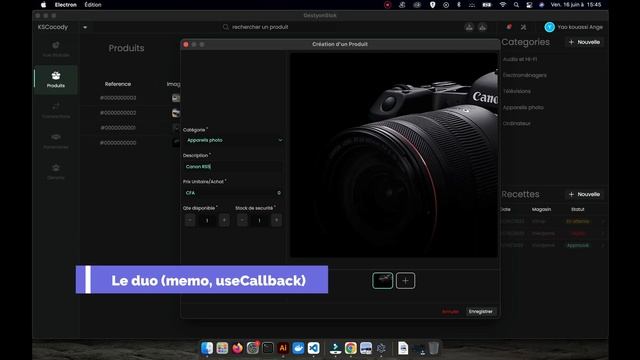This screenshot has width=640, height=360.
Task: Expand the first Recettes row chevron
Action: 603,221
